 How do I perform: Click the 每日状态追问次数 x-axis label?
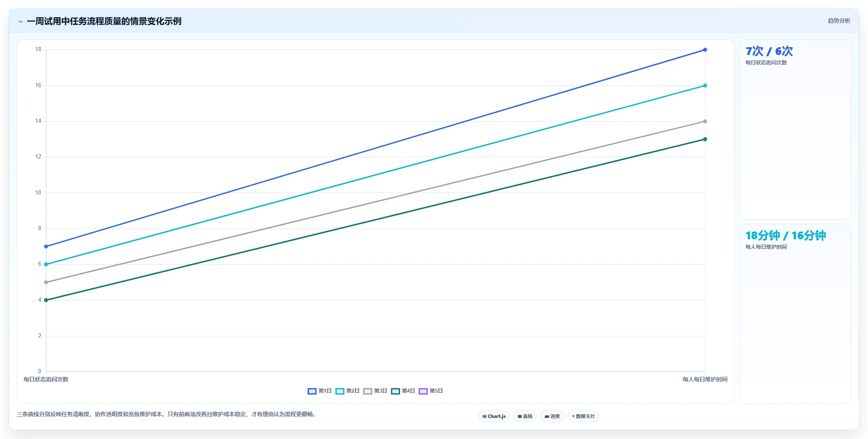pos(46,379)
